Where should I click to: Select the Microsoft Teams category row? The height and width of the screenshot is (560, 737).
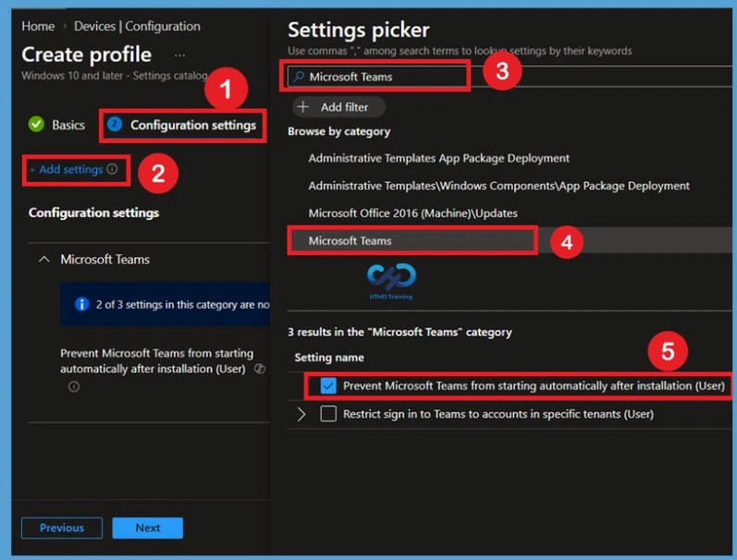coord(510,240)
